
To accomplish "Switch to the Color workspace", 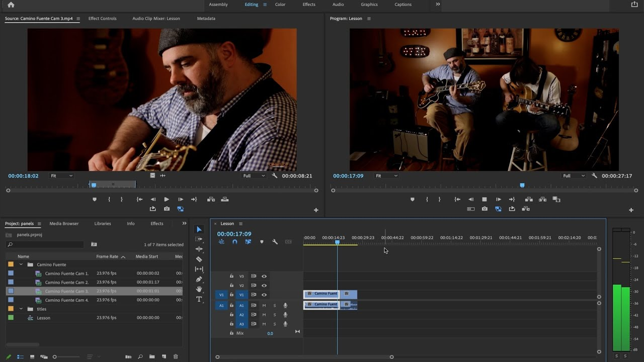I will coord(280,5).
